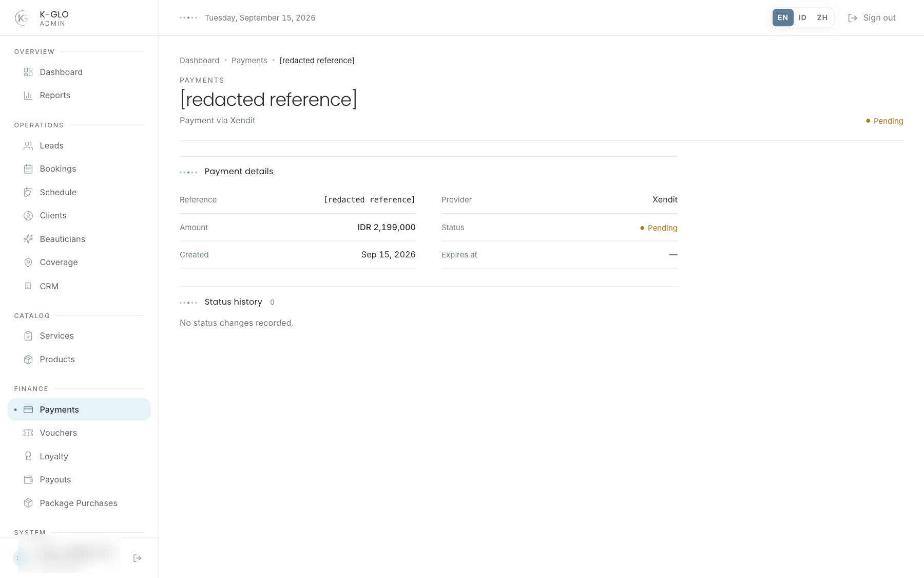
Task: Click the Leads people icon
Action: [x=28, y=146]
